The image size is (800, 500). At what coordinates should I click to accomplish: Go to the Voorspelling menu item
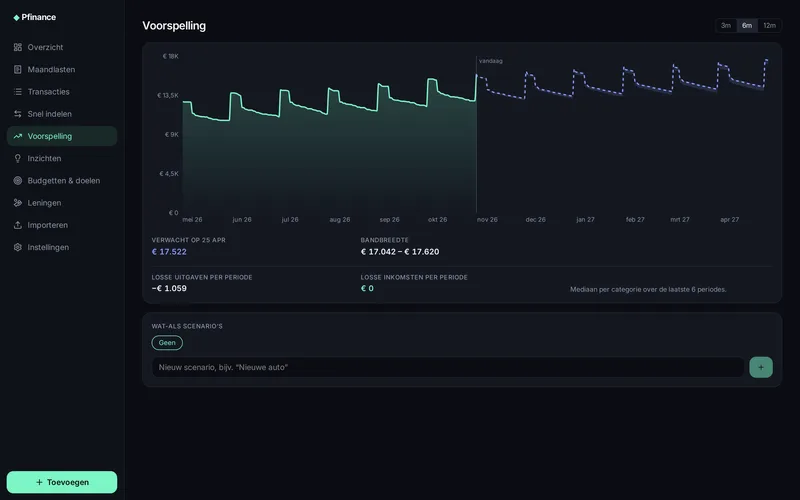point(62,136)
